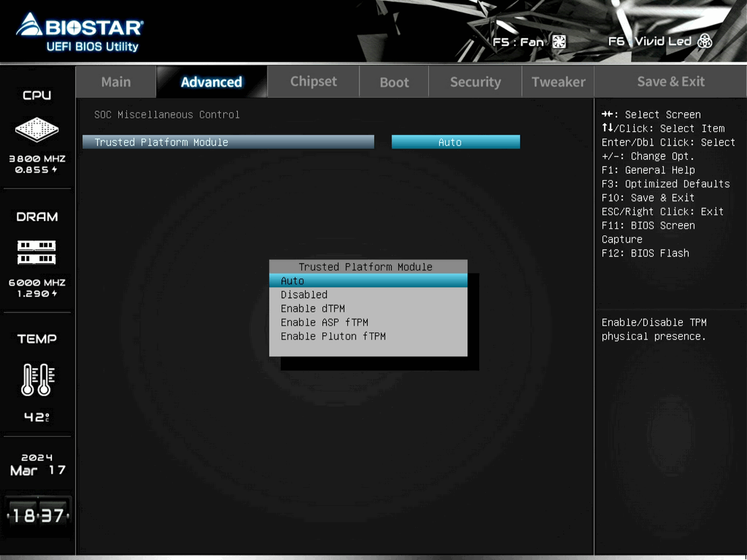Viewport: 747px width, 560px height.
Task: Switch to the Tweaker tab
Action: point(558,82)
